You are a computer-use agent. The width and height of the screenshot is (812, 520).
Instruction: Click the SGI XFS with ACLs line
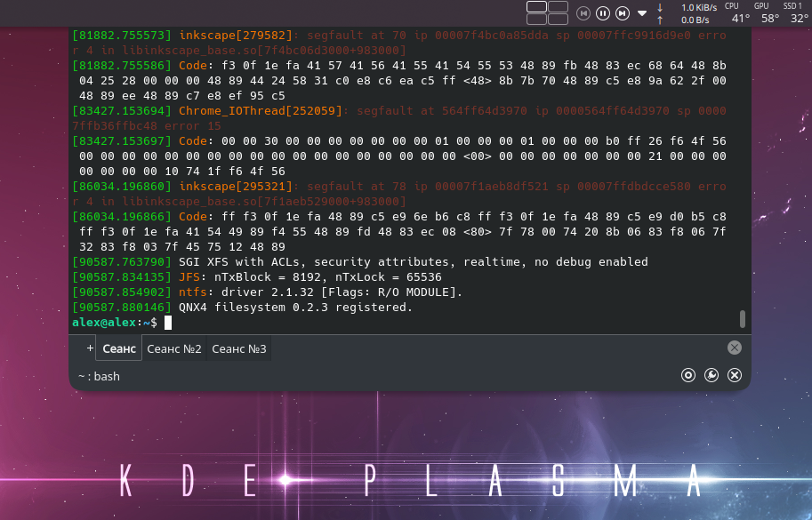click(360, 262)
